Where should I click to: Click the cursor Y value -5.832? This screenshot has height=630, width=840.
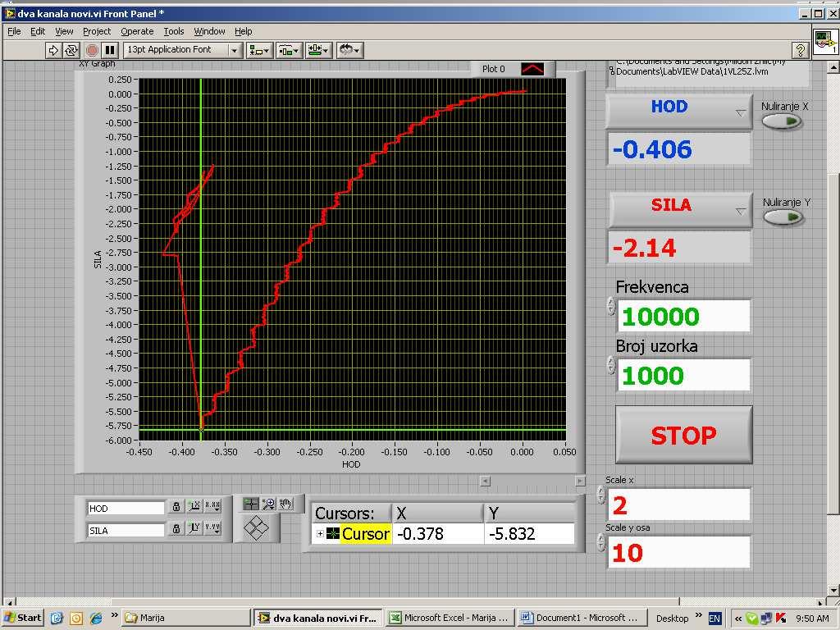point(530,533)
